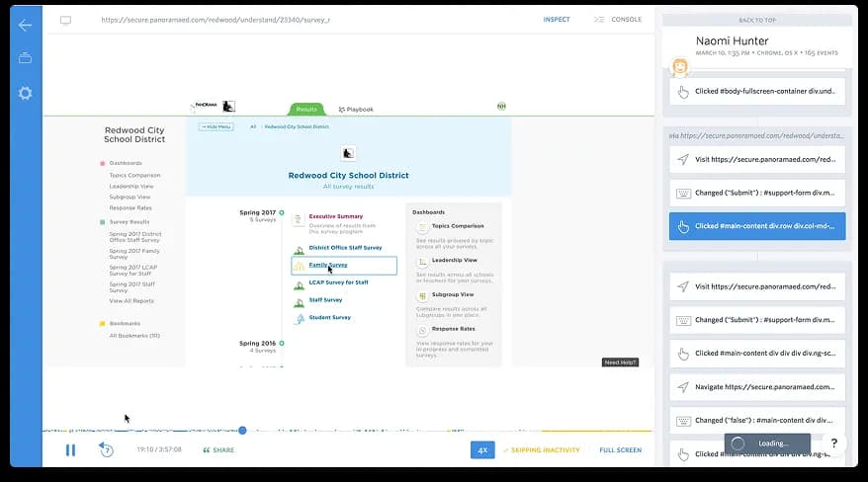Enter Full Screen mode

tap(620, 450)
